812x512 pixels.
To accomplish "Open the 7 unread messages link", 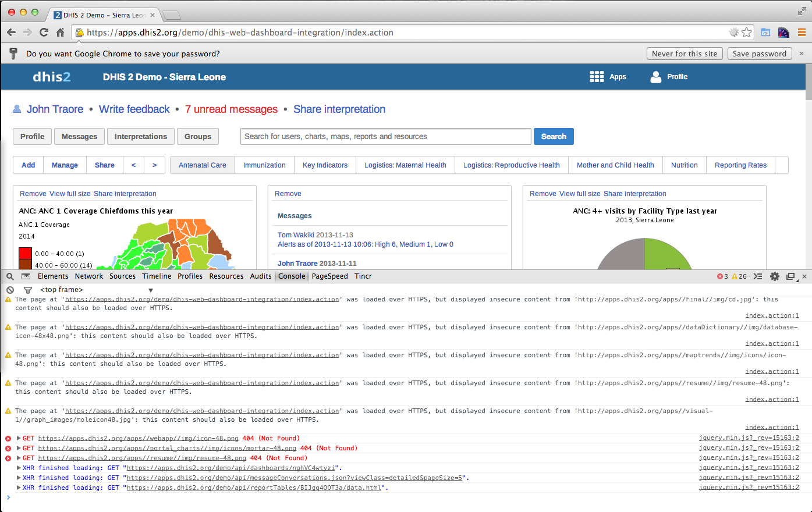I will (231, 109).
